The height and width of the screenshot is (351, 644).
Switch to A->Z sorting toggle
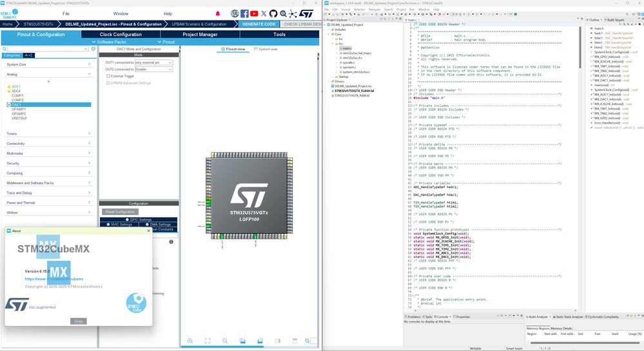(29, 55)
